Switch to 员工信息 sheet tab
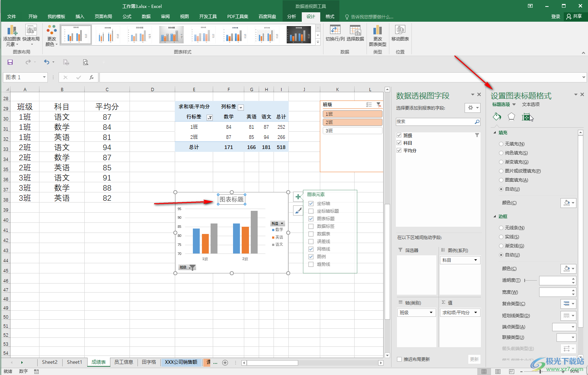Image resolution: width=588 pixels, height=375 pixels. click(124, 362)
